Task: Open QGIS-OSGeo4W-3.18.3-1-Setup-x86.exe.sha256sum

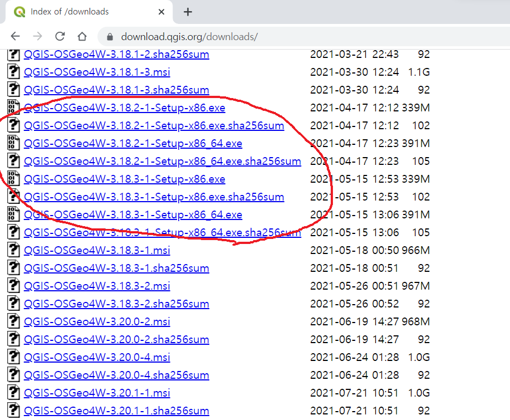Action: 154,198
